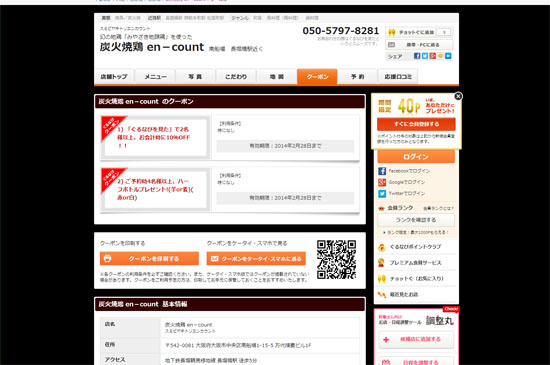The width and height of the screenshot is (550, 365).
Task: Click the 調整丸 logo
Action: coord(440,320)
